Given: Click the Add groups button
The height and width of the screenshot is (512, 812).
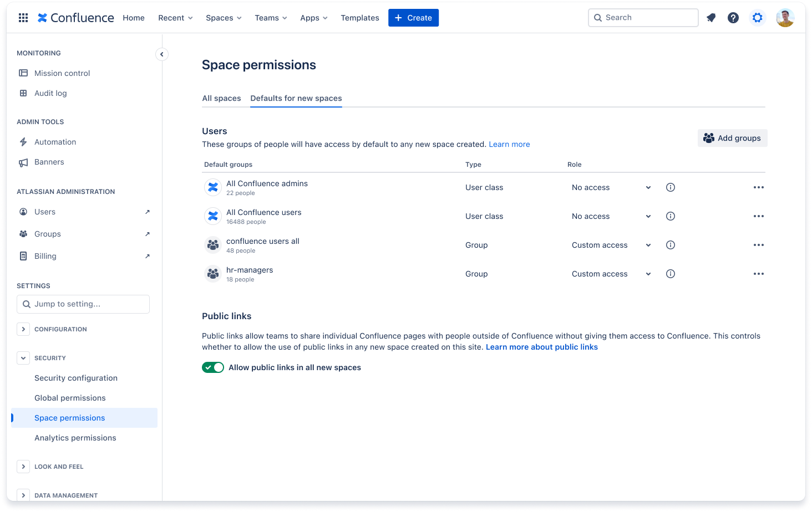Looking at the screenshot, I should (x=732, y=138).
